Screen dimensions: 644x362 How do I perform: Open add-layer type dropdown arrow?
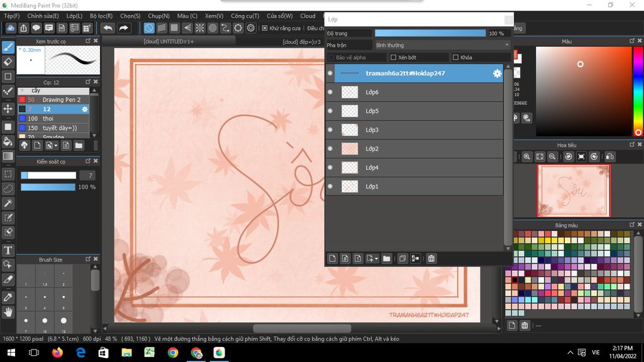click(x=376, y=258)
